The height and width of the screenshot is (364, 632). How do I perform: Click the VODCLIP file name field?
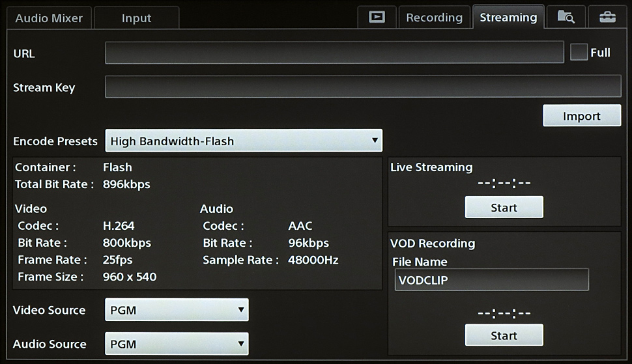[491, 280]
